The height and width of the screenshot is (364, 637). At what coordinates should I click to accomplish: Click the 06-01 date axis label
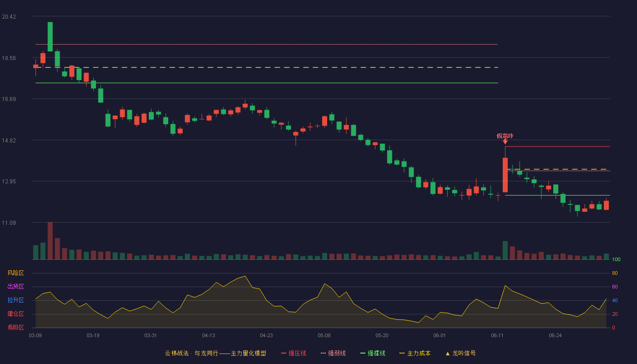440,335
